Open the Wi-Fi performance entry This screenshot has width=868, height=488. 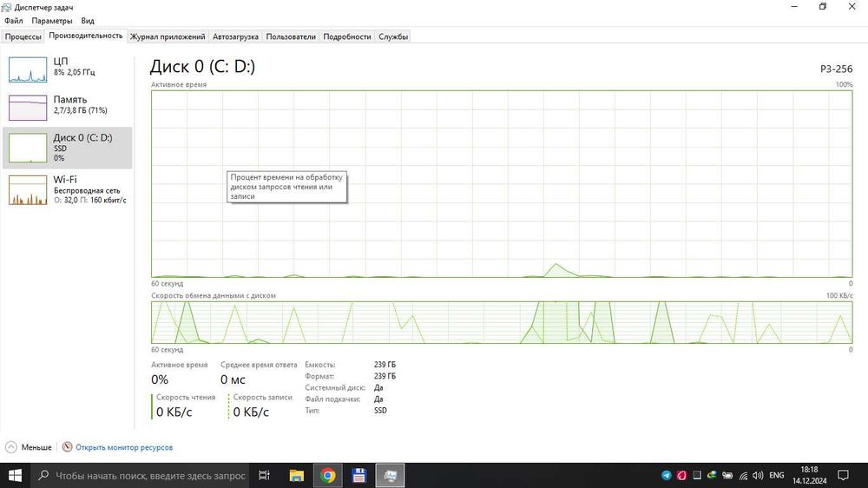click(67, 189)
